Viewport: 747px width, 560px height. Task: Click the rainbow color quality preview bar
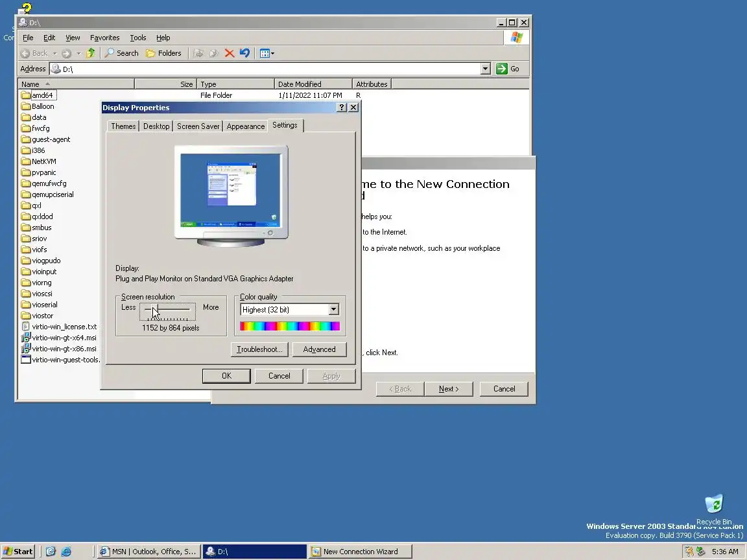point(290,326)
